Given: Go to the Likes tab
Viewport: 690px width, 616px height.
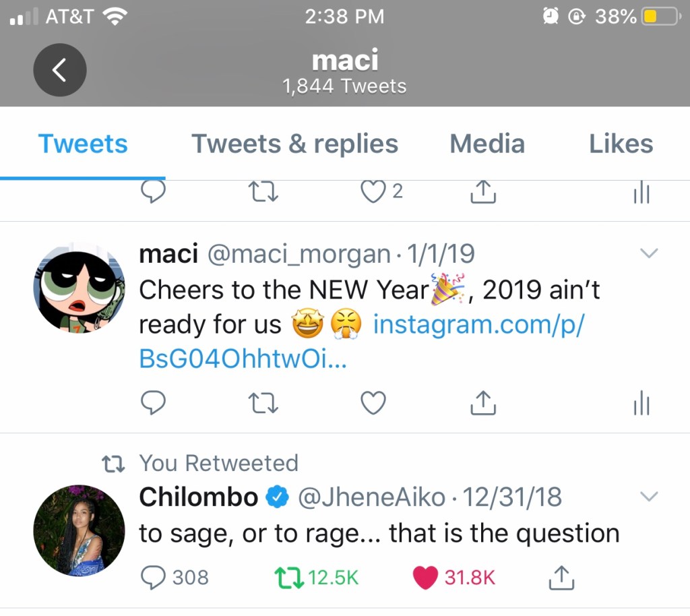Looking at the screenshot, I should [x=621, y=144].
